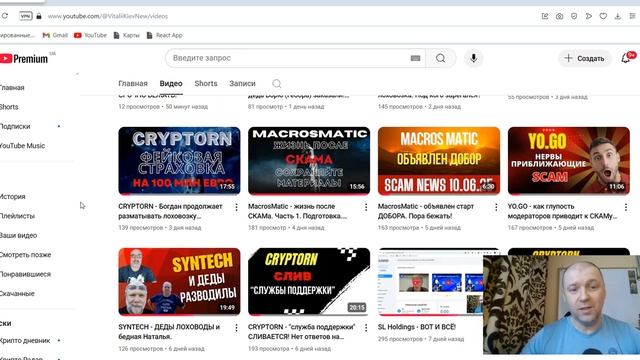Viewport: 640px width, 360px height.
Task: Click the channel search magnifier icon
Action: pos(277,84)
